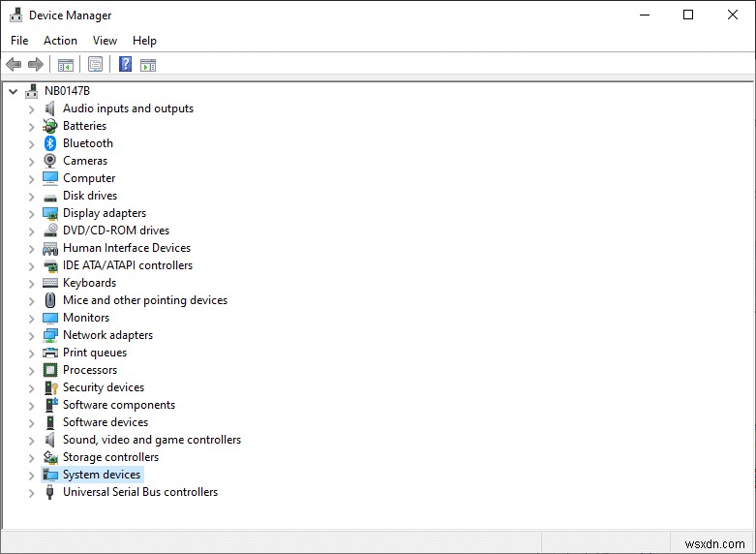The width and height of the screenshot is (756, 554).
Task: Click the Mice and other pointing devices icon
Action: 50,300
